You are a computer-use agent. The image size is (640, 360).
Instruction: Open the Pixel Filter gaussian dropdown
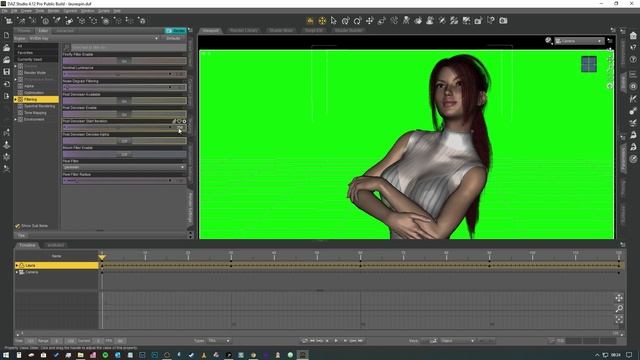pos(124,167)
